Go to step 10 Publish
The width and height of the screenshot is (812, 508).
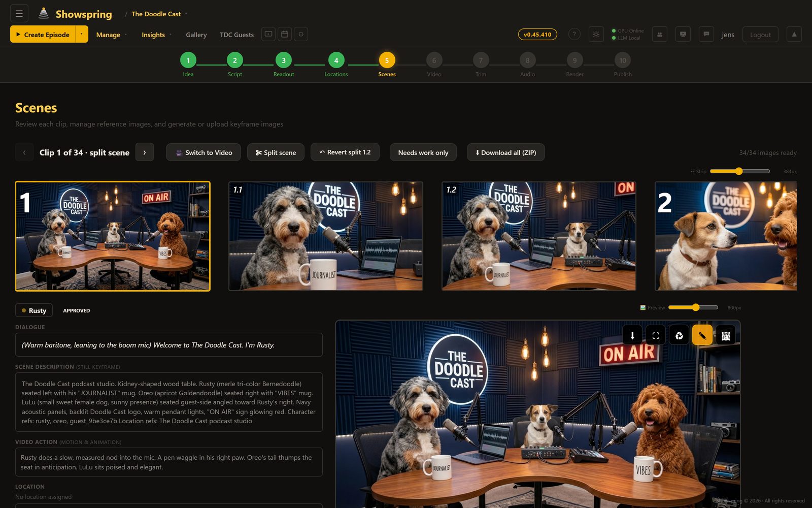tap(623, 60)
